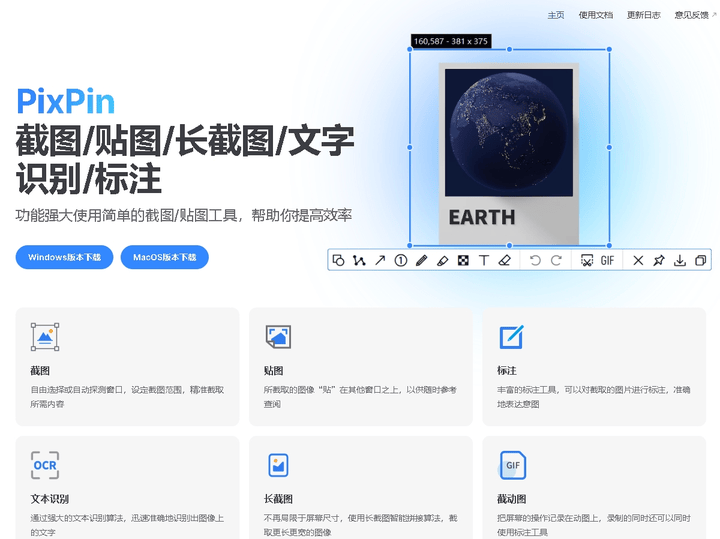Screen dimensions: 720x539
Task: Click the long screenshot scissors icon
Action: click(x=587, y=260)
